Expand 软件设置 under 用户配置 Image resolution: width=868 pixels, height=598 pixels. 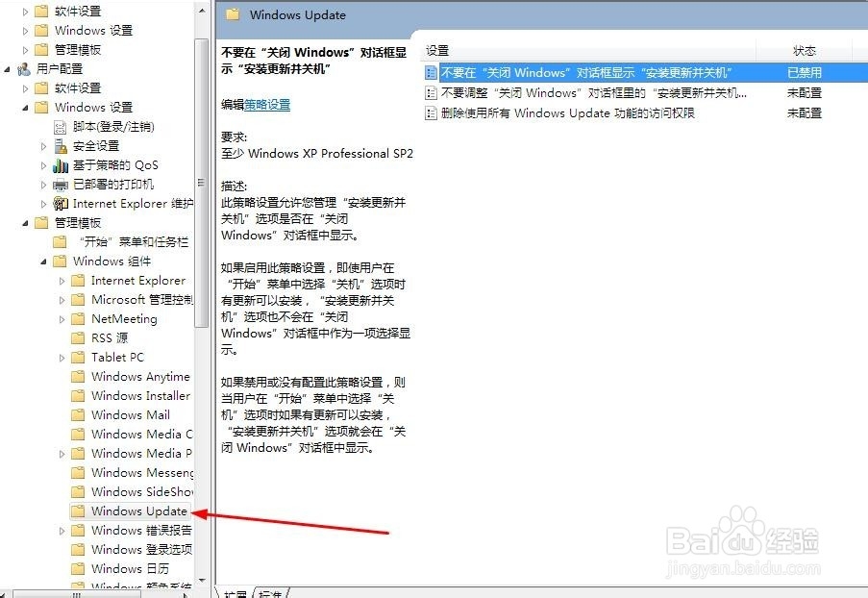pyautogui.click(x=25, y=88)
